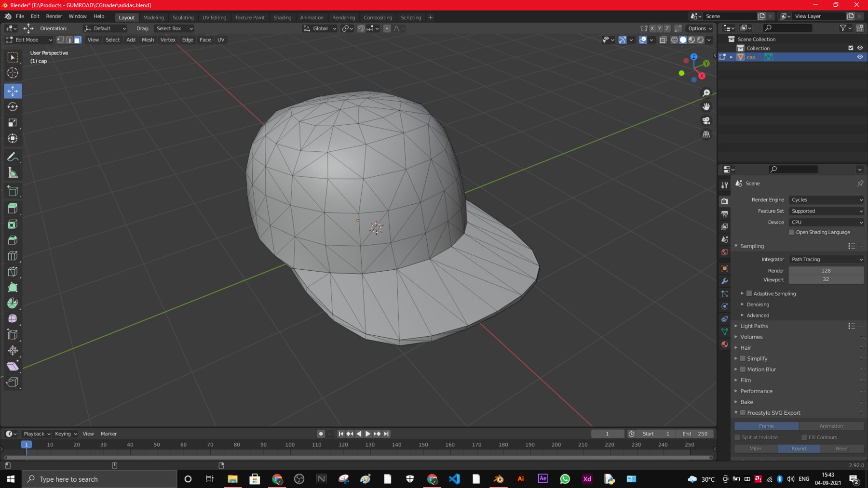Select the Move tool in the toolbar
Viewport: 868px width, 488px height.
point(13,91)
